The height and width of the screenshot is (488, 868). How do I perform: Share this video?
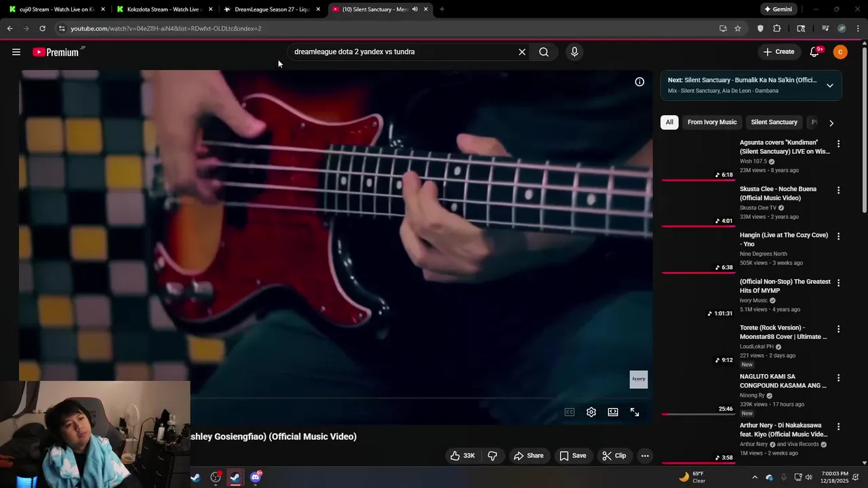[x=528, y=455]
